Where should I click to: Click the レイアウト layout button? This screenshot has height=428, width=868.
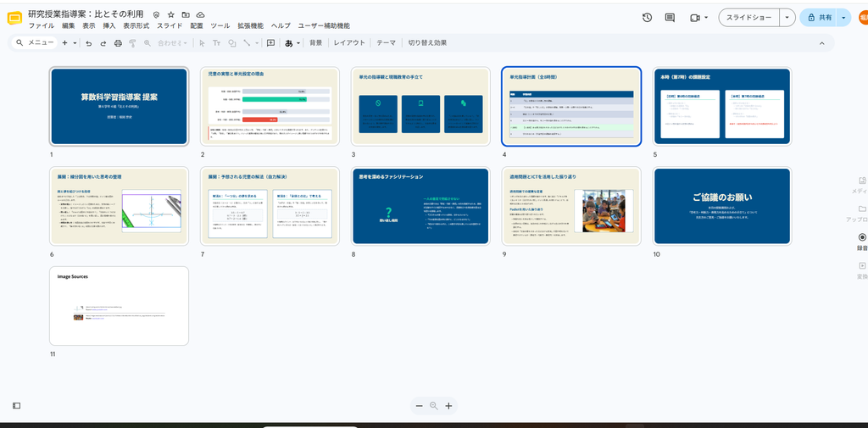(349, 42)
